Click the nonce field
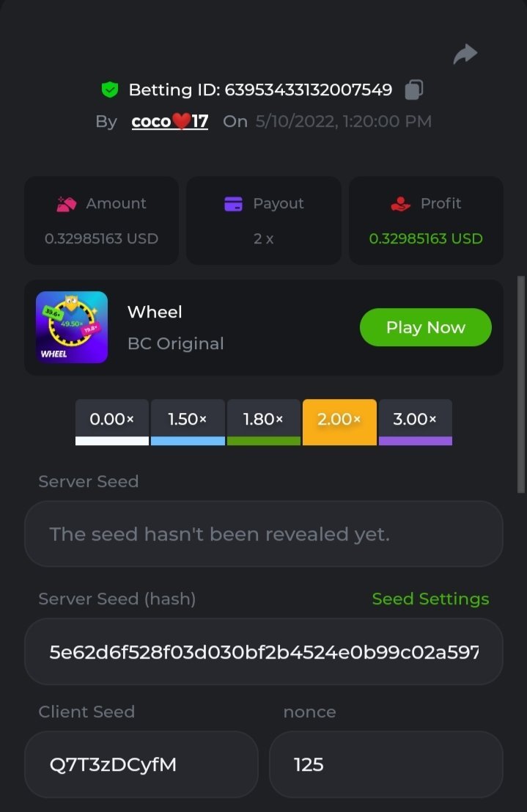 [x=386, y=764]
